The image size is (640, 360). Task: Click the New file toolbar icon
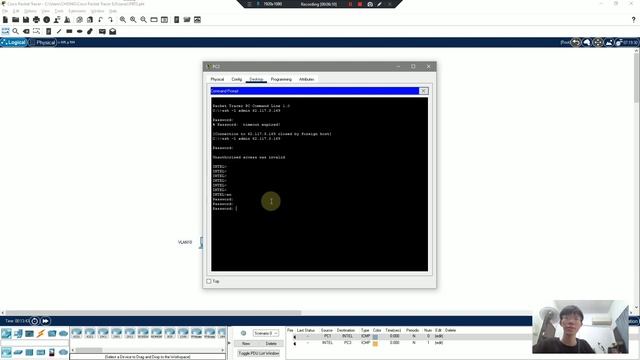point(5,20)
